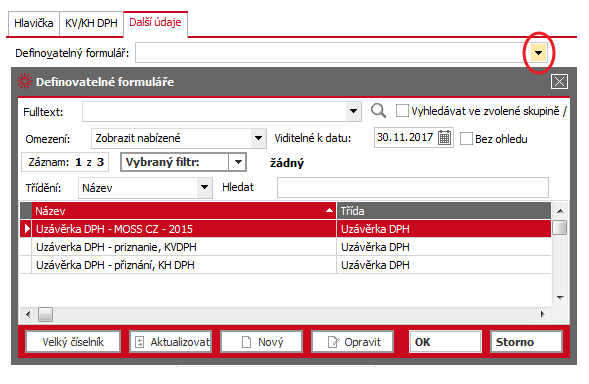
Task: Open the calendar picker for Viditelné k datu
Action: [x=444, y=138]
